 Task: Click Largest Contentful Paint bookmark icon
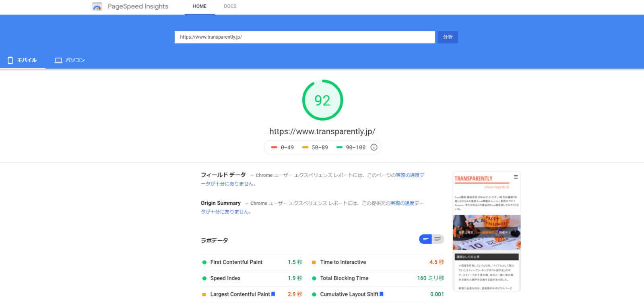click(273, 294)
